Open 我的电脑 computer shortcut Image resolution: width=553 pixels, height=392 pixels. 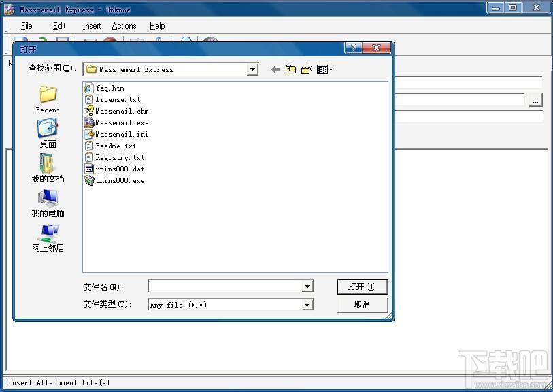(x=48, y=203)
